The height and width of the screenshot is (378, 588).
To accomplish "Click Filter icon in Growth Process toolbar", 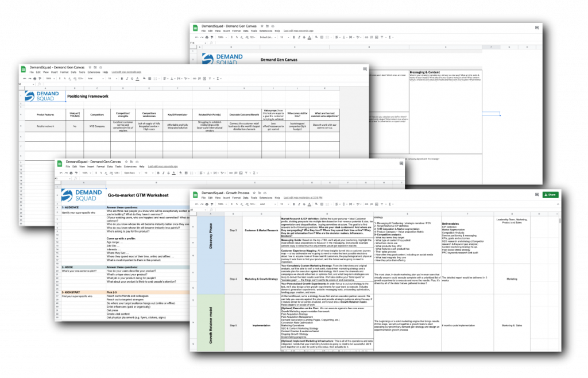I will 382,204.
